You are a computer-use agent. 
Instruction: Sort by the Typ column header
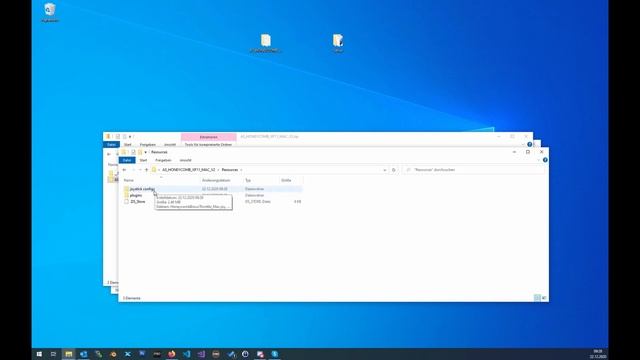coord(248,180)
